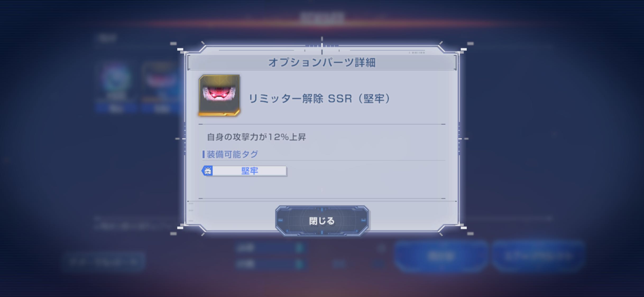Close the dialog with 閉じる button
Image resolution: width=644 pixels, height=297 pixels.
click(322, 221)
